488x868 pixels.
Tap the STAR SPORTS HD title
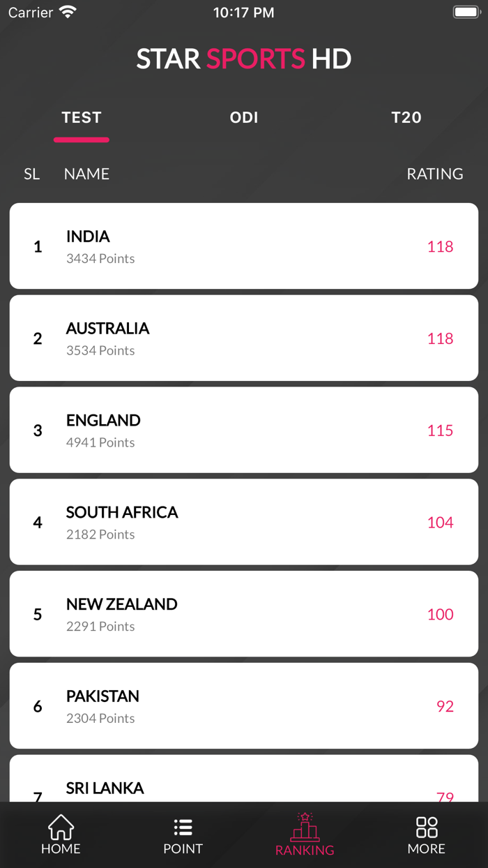tap(244, 59)
